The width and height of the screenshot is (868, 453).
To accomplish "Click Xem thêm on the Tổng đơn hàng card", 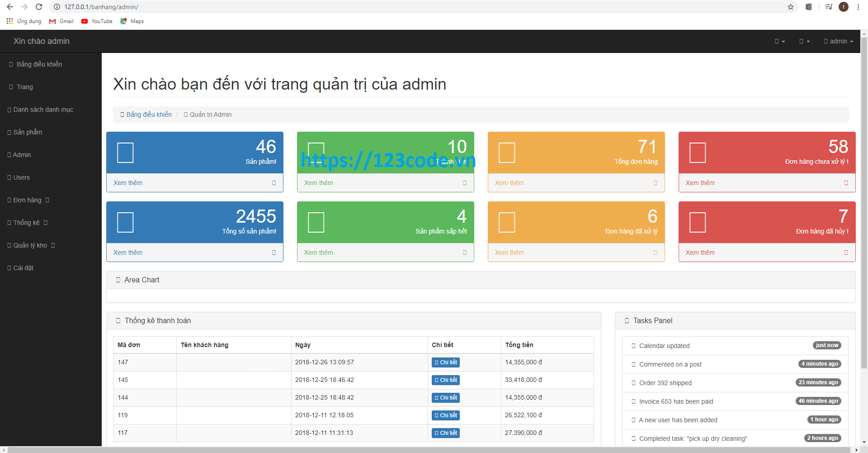I will coord(509,183).
